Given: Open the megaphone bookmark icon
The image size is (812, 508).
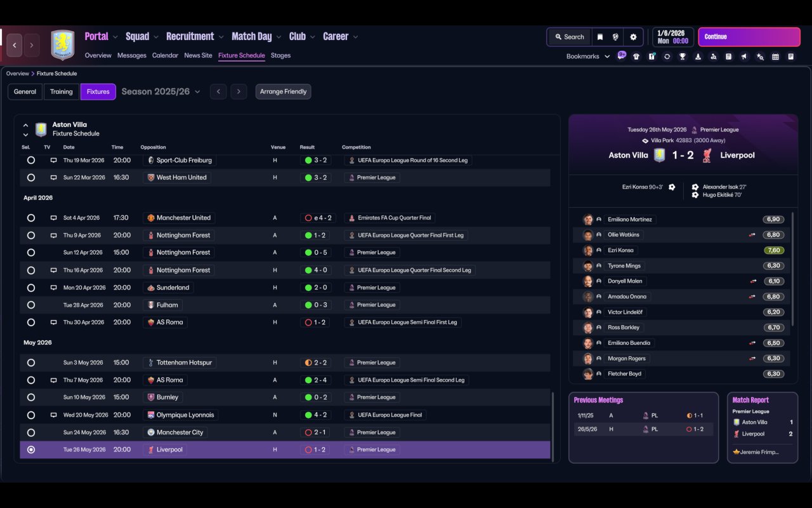Looking at the screenshot, I should tap(744, 57).
